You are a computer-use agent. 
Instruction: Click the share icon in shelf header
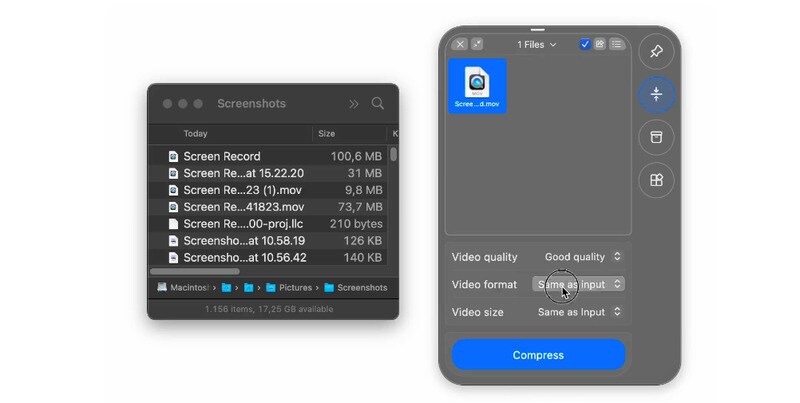(600, 44)
